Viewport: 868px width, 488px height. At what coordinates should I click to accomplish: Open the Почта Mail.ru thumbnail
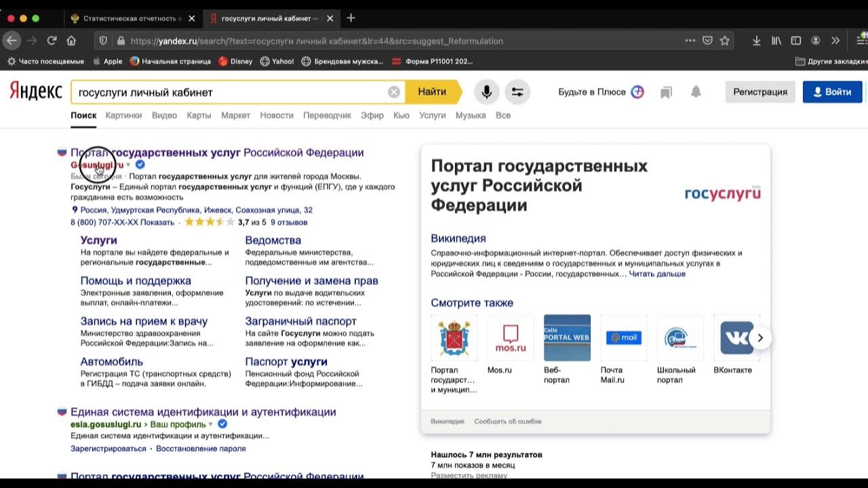[624, 338]
